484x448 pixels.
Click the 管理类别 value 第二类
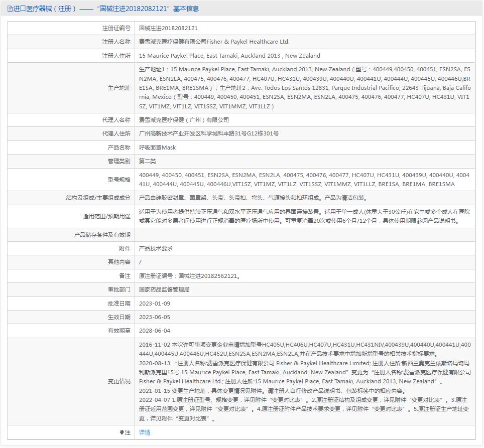[x=148, y=161]
